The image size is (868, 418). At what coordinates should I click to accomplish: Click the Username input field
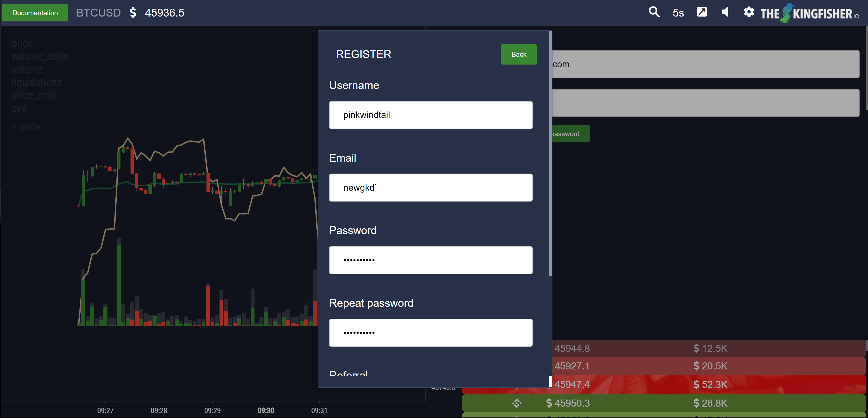[x=430, y=115]
